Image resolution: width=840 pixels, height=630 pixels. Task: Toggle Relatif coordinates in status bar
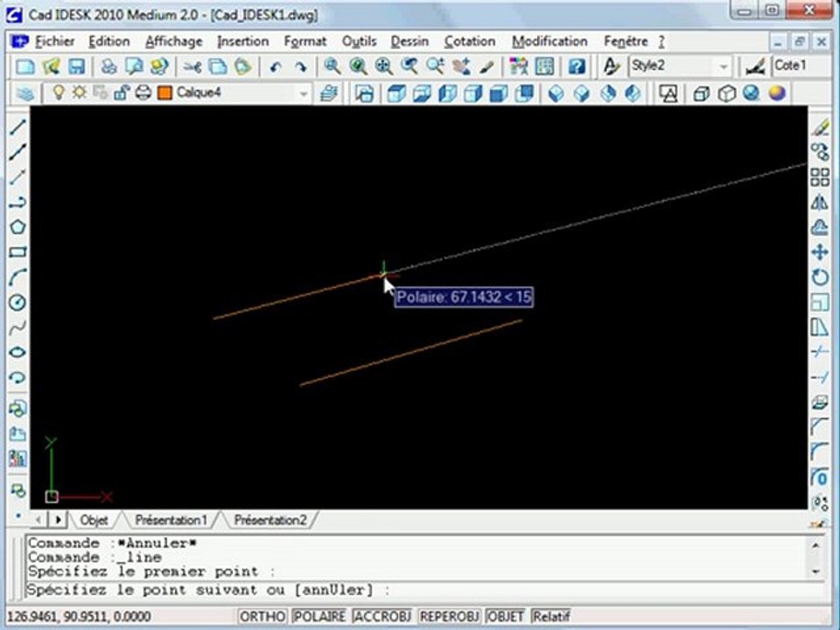(551, 617)
